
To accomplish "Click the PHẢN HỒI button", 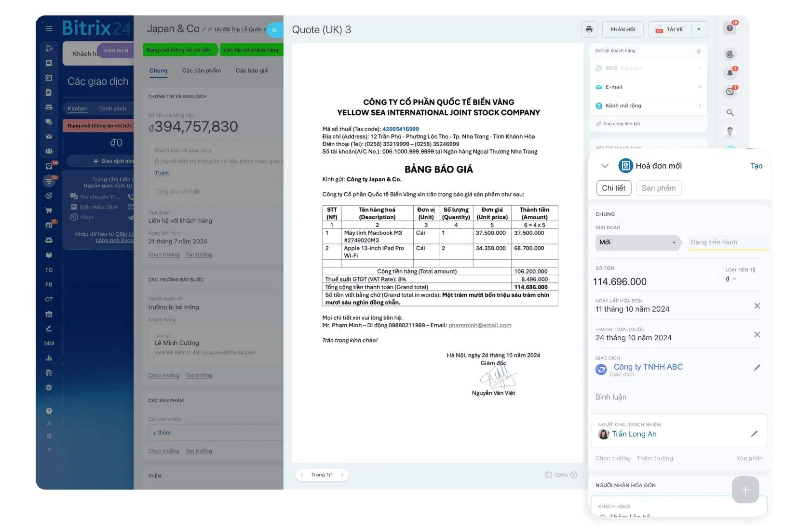I will [623, 29].
